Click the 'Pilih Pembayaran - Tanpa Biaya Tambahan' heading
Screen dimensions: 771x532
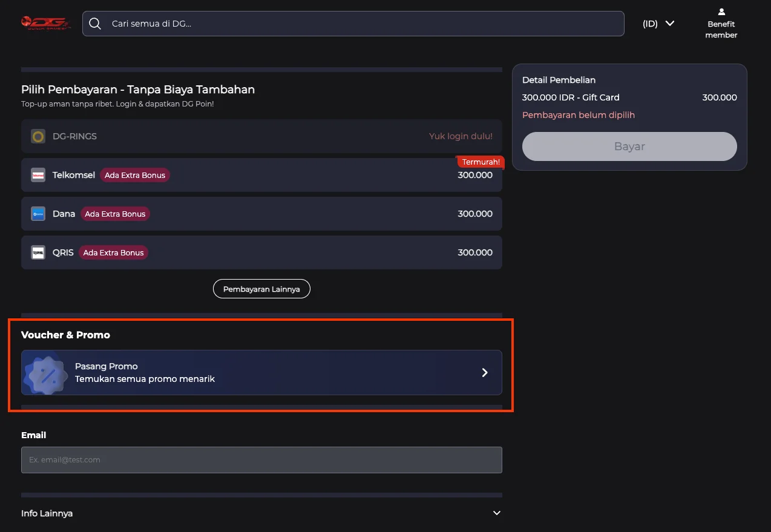click(138, 90)
